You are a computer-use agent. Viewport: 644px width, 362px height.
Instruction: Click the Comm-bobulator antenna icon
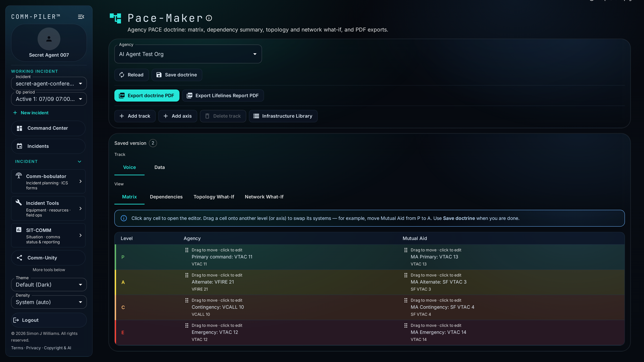pyautogui.click(x=19, y=176)
